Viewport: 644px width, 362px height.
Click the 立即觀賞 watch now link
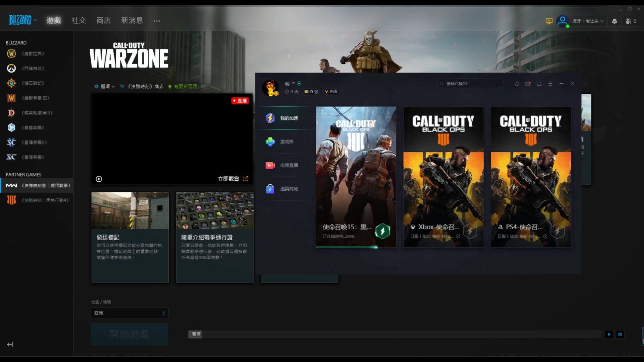233,179
